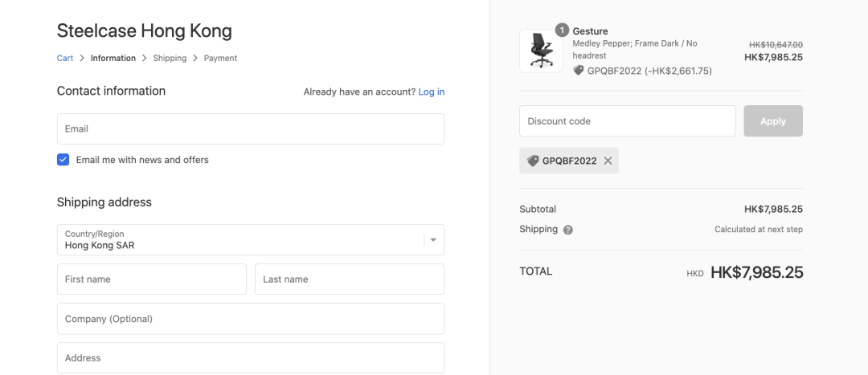The height and width of the screenshot is (375, 868).
Task: Click the tag icon beside product discount line
Action: pos(579,71)
